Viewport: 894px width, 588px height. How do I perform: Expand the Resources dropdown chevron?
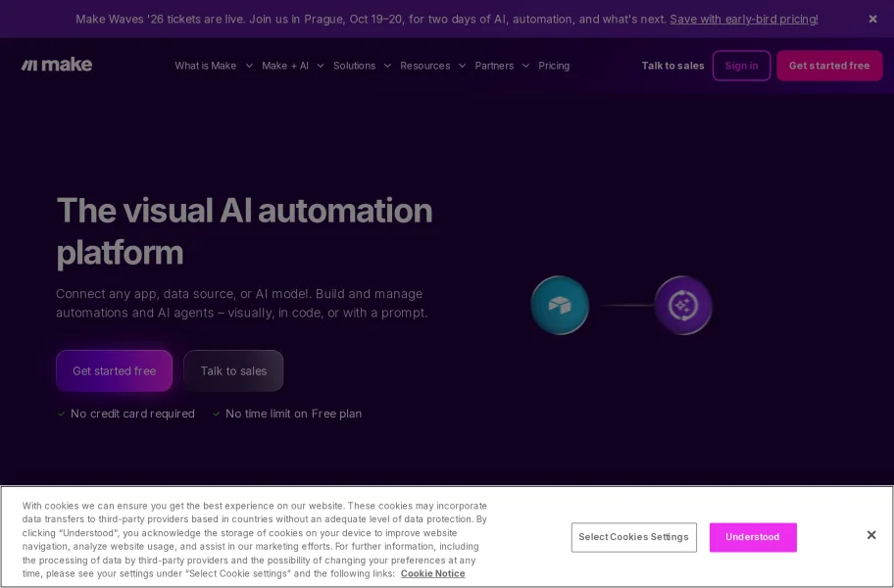coord(463,66)
